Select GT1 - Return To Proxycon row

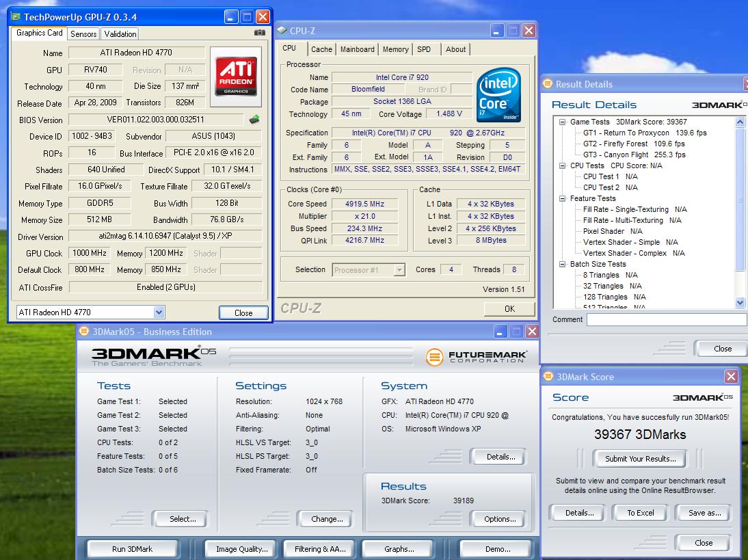pos(645,133)
